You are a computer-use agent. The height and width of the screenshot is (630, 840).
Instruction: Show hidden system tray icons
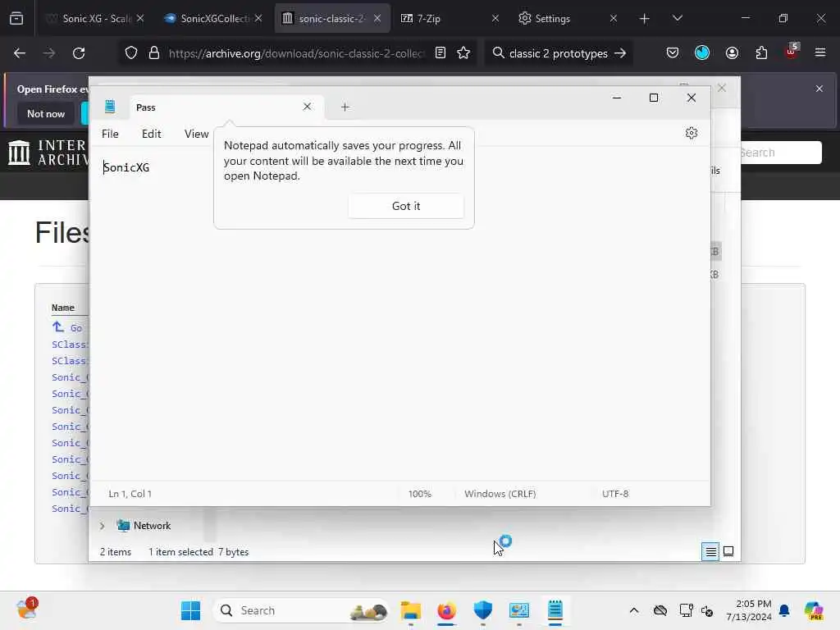(x=634, y=610)
